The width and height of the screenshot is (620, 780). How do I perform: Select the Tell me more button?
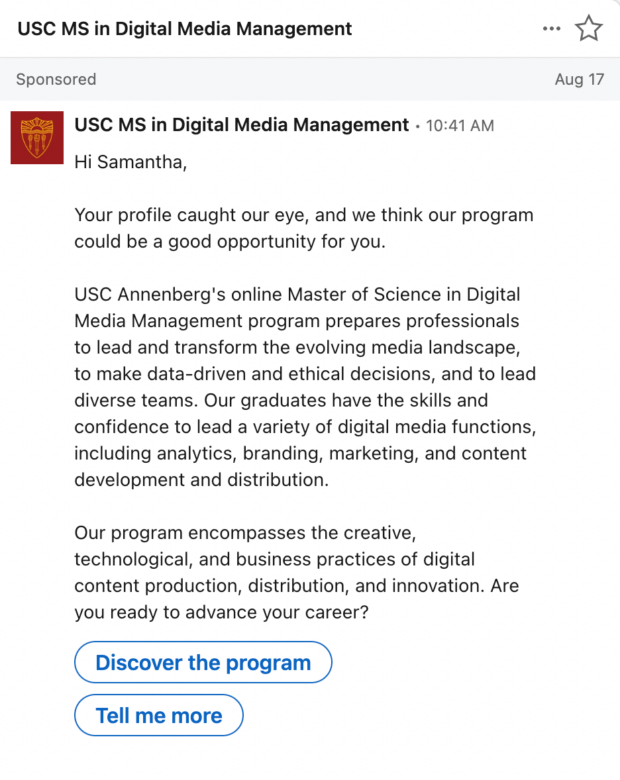pos(159,715)
